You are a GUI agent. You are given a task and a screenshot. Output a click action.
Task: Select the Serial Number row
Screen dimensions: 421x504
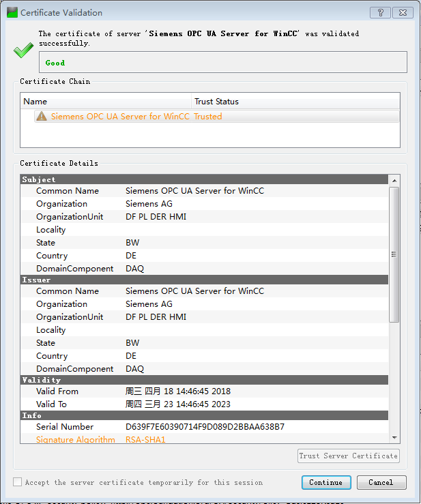205,427
